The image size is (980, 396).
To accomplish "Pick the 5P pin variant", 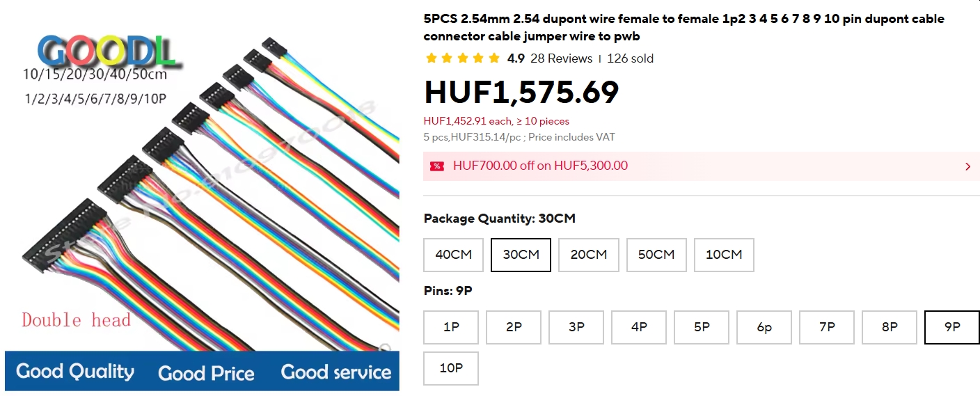I will click(x=702, y=327).
